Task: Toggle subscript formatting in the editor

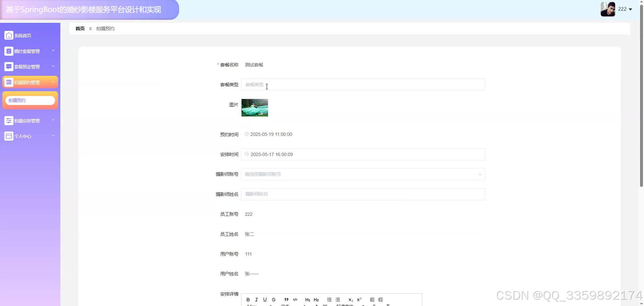Action: [350, 299]
